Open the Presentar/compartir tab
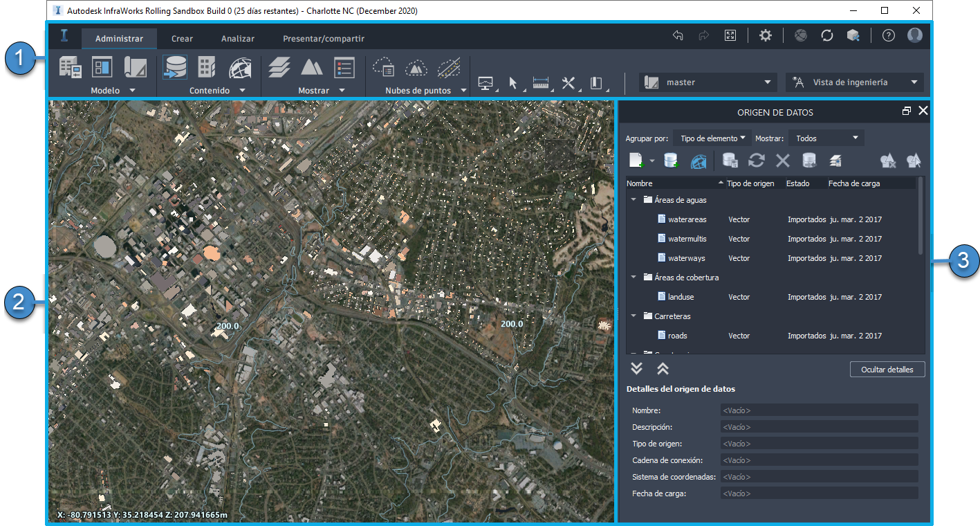 coord(324,39)
